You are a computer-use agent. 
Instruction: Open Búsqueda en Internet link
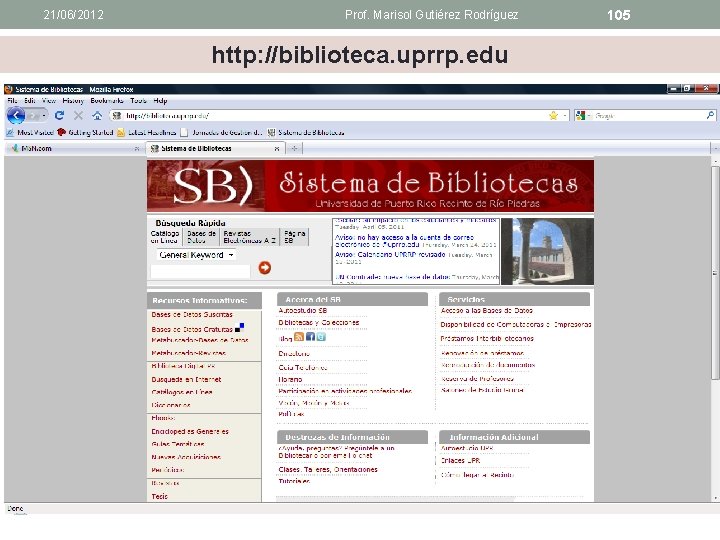[186, 379]
